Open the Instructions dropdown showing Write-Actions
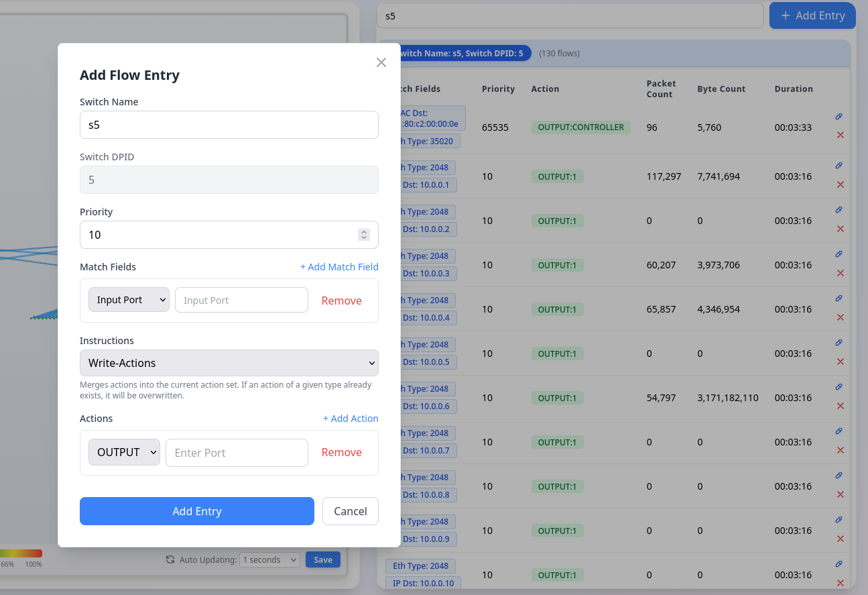Viewport: 868px width, 595px height. [x=229, y=362]
